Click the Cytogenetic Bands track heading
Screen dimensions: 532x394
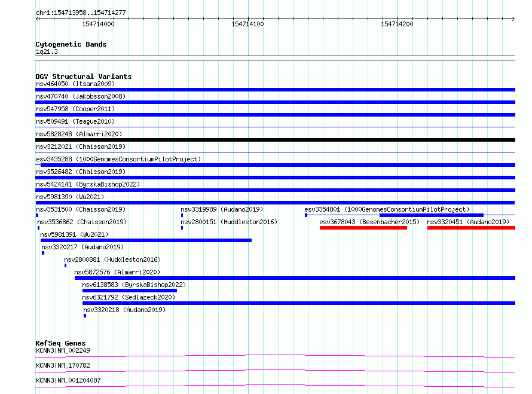(x=71, y=44)
